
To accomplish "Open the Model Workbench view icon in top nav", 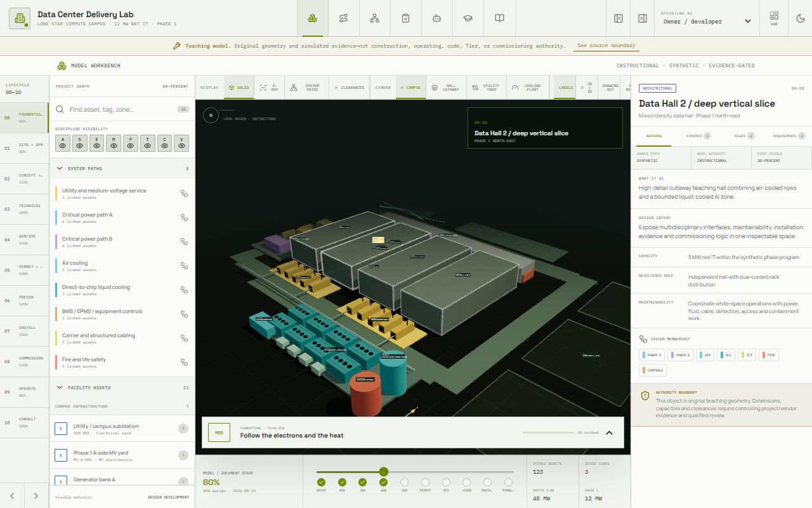I will [312, 18].
